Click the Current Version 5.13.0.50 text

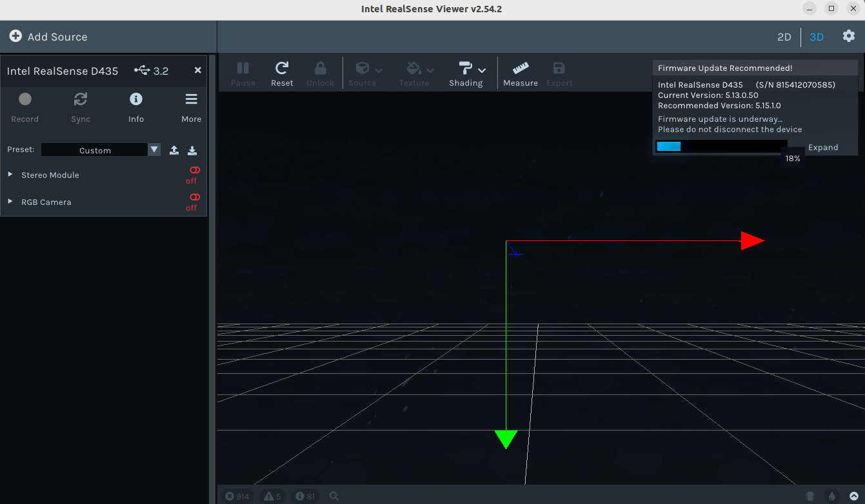pyautogui.click(x=708, y=95)
